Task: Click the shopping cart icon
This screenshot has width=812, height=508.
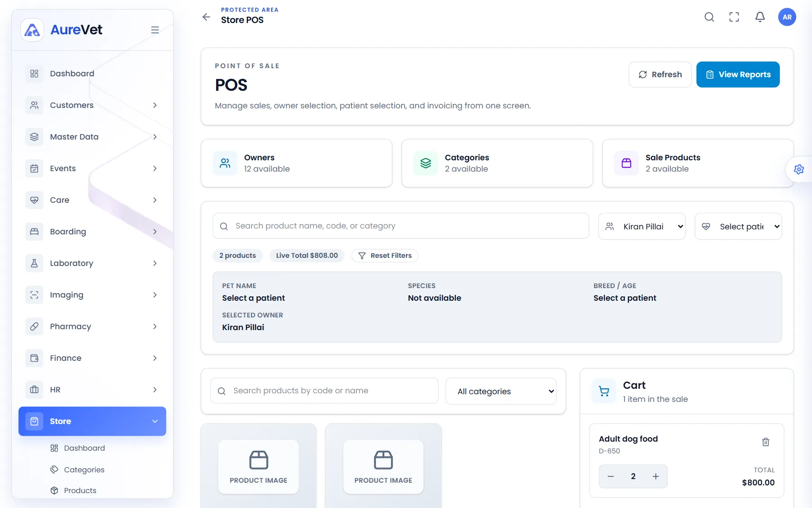Action: pos(604,391)
